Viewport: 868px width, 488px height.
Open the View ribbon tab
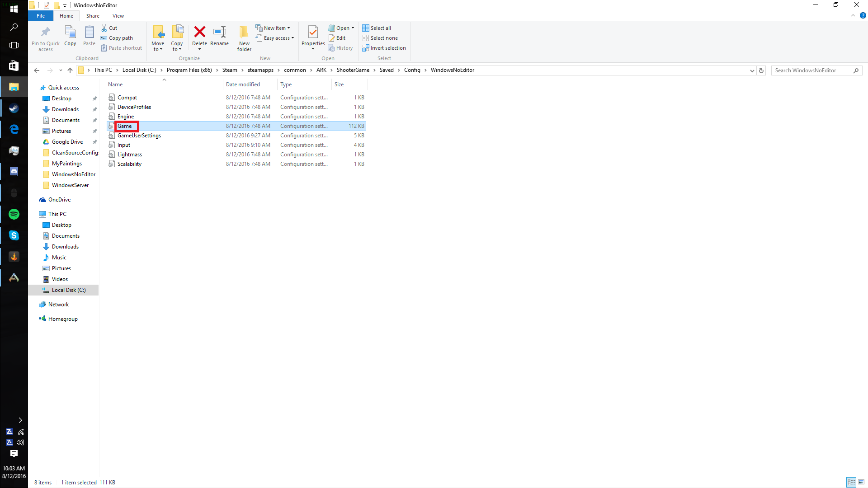click(118, 16)
